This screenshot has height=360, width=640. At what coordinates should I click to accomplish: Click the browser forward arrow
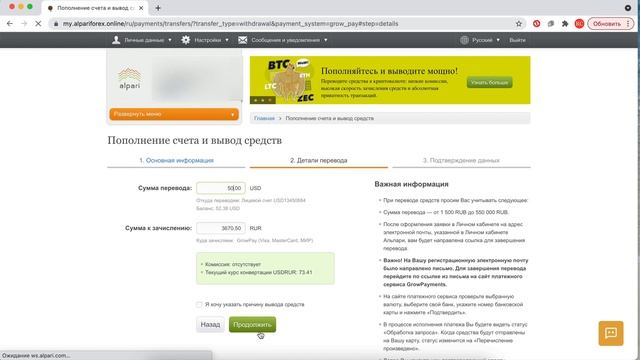[x=24, y=24]
